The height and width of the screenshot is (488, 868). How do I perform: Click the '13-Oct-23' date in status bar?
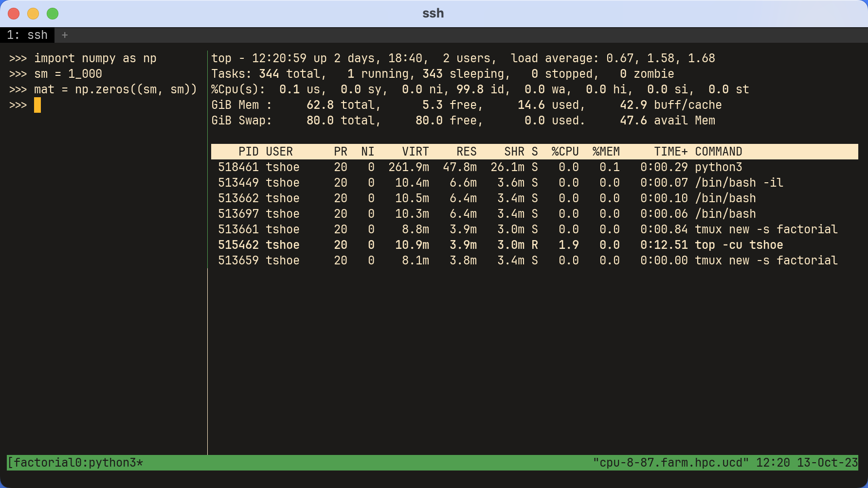[x=828, y=463]
